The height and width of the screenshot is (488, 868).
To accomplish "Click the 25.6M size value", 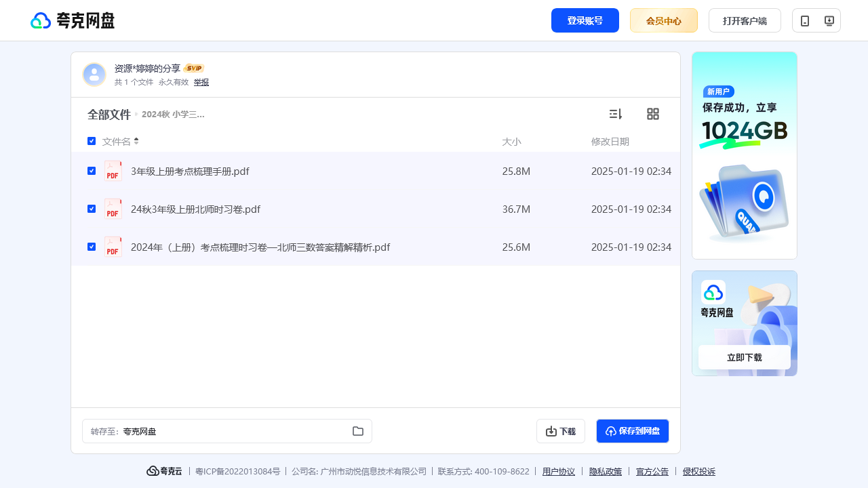I will pos(516,247).
